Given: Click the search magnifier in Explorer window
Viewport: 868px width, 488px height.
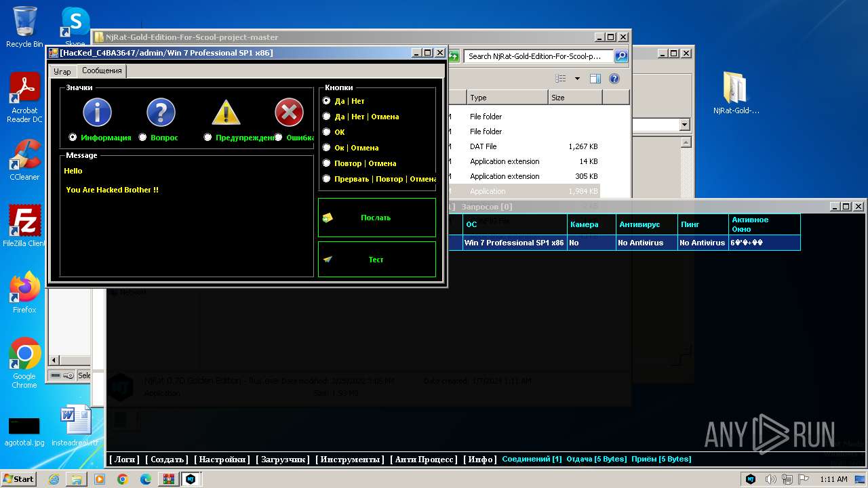Looking at the screenshot, I should [620, 56].
